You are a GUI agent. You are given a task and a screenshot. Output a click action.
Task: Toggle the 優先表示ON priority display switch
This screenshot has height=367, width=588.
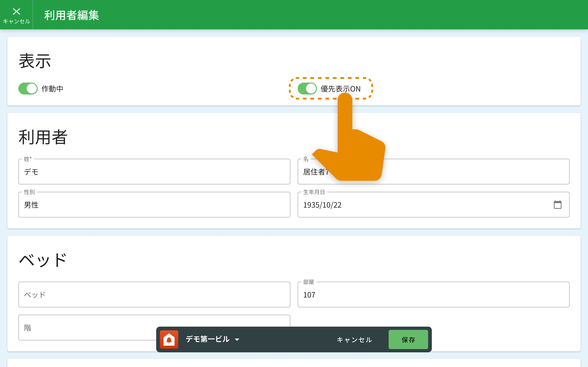307,89
